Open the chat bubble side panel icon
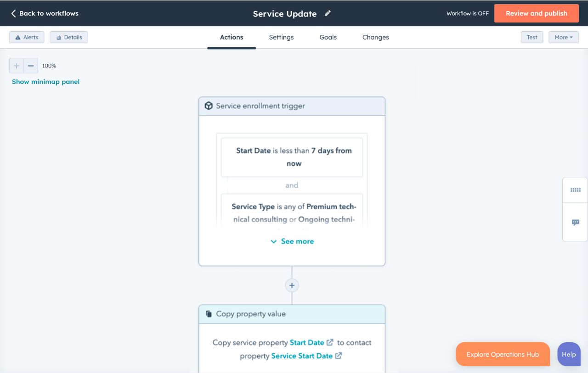Image resolution: width=588 pixels, height=373 pixels. tap(575, 223)
